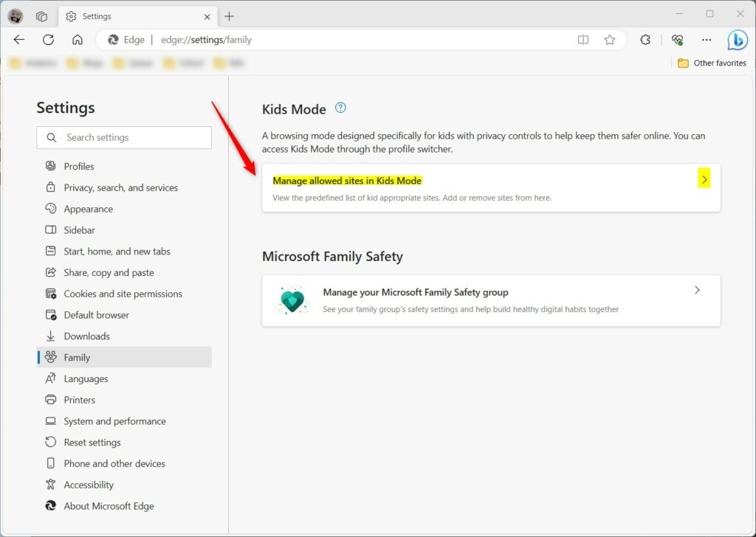
Task: Click the address bar URL edge://settings/family
Action: [x=207, y=40]
